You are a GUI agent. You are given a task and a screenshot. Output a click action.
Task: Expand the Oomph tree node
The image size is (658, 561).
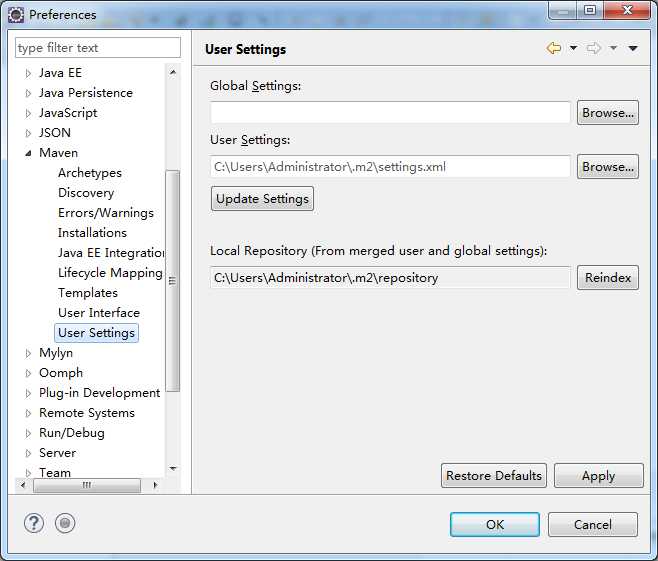pyautogui.click(x=28, y=373)
